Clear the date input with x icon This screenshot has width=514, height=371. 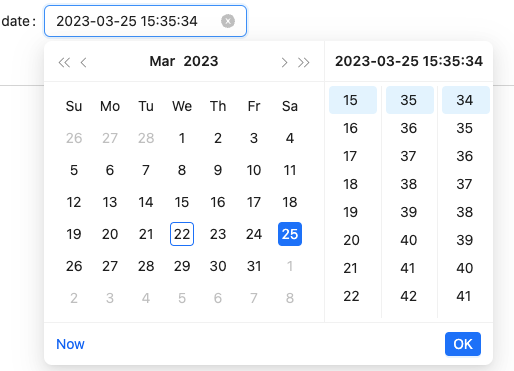point(228,21)
